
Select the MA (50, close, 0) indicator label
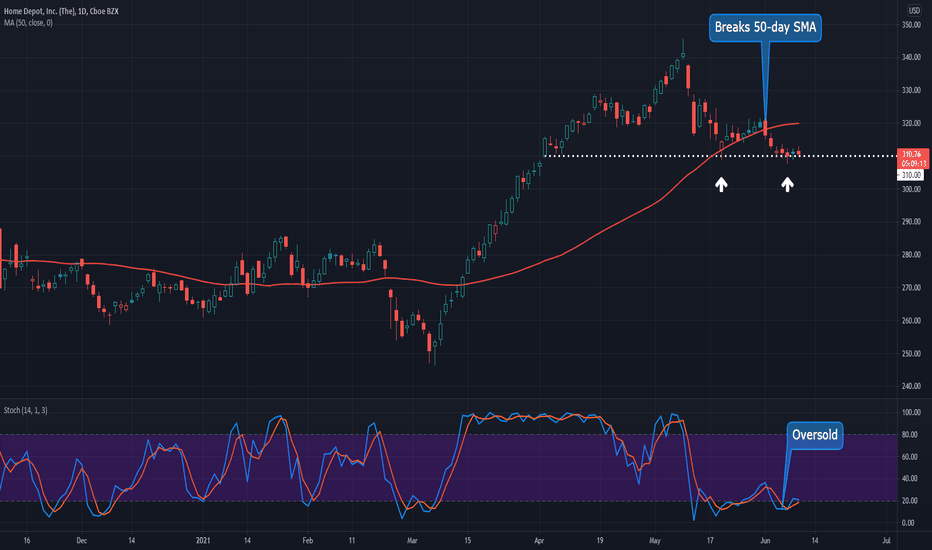click(x=28, y=23)
